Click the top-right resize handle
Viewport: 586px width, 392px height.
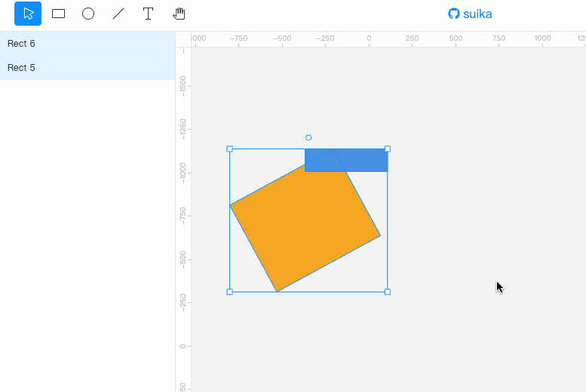tap(388, 149)
